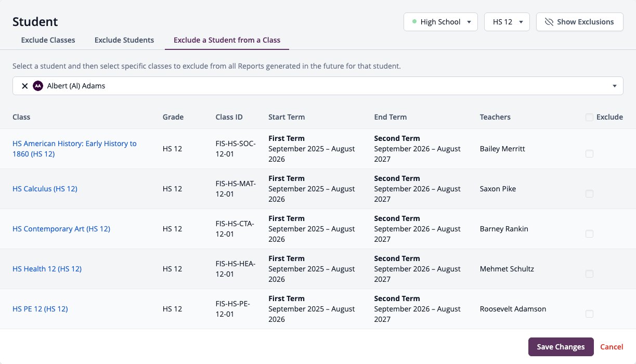Open the HS PE 12 (HS 12) link
636x364 pixels.
40,309
